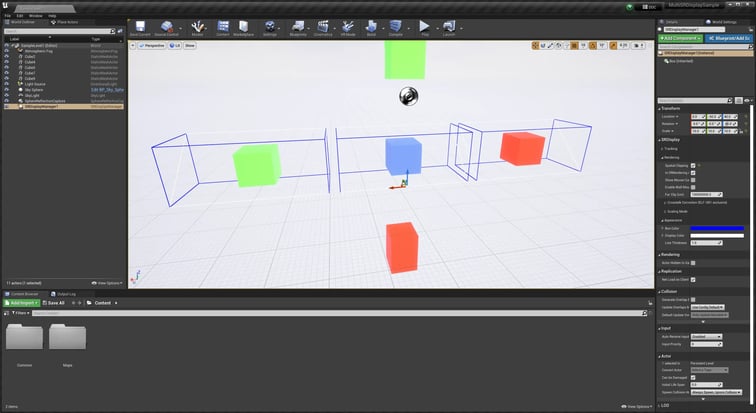The width and height of the screenshot is (756, 413).
Task: Open Source Control from the toolbar
Action: coord(167,26)
